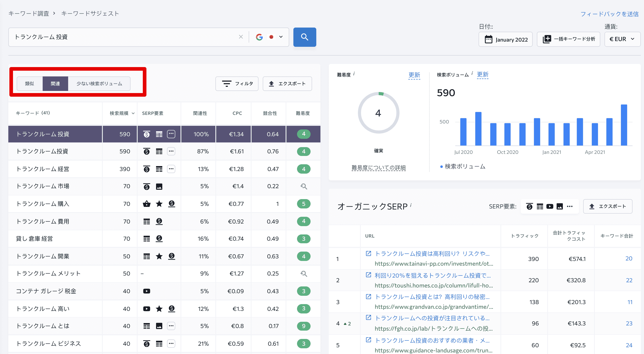This screenshot has height=354, width=644.
Task: Click the video icon in コンテナ ガレージ 税金 row
Action: tap(147, 291)
